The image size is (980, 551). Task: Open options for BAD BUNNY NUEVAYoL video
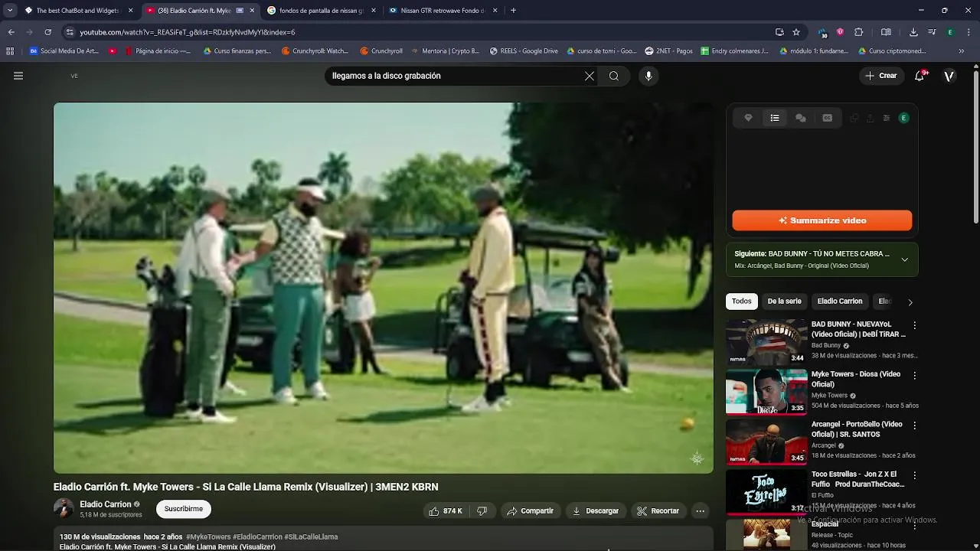click(914, 325)
